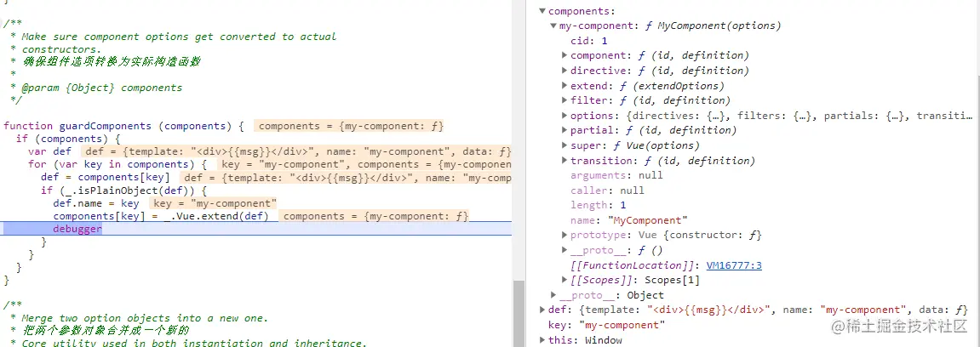This screenshot has width=980, height=347.
Task: Click the components[key] = _.Vue.extend(def) line
Action: point(161,216)
